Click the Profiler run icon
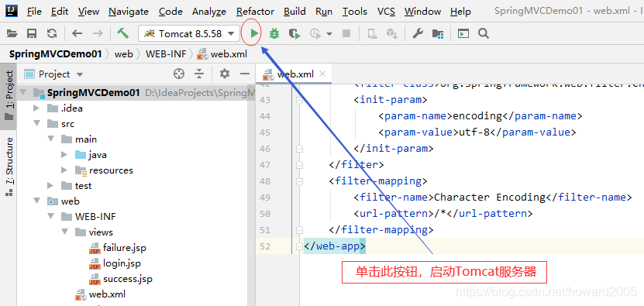 [x=315, y=33]
